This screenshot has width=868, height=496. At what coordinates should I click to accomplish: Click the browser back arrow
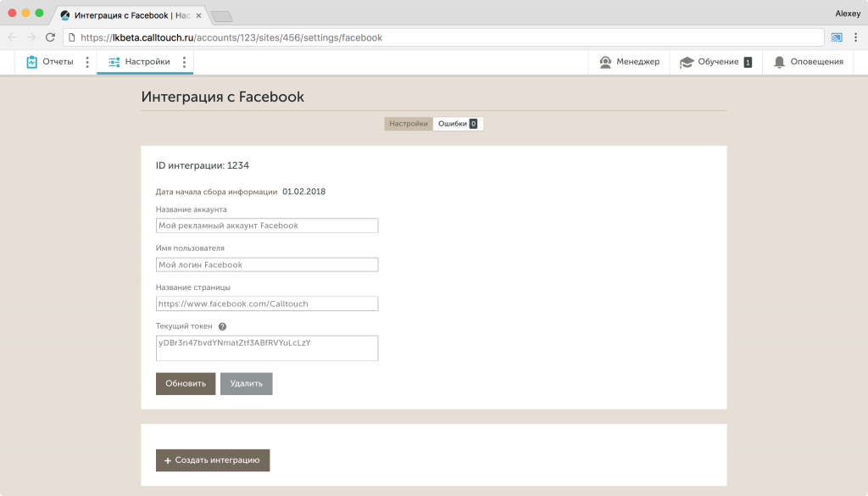[x=12, y=37]
